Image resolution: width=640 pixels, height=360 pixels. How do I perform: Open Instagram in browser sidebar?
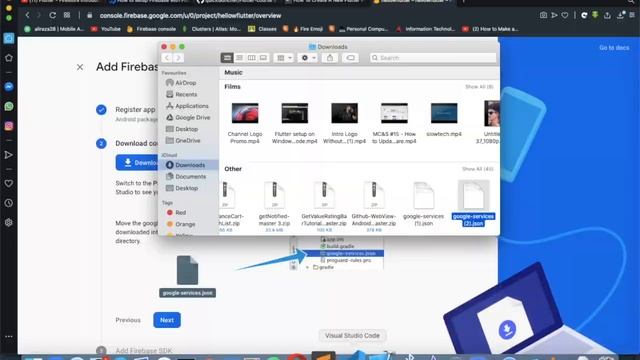pyautogui.click(x=9, y=126)
